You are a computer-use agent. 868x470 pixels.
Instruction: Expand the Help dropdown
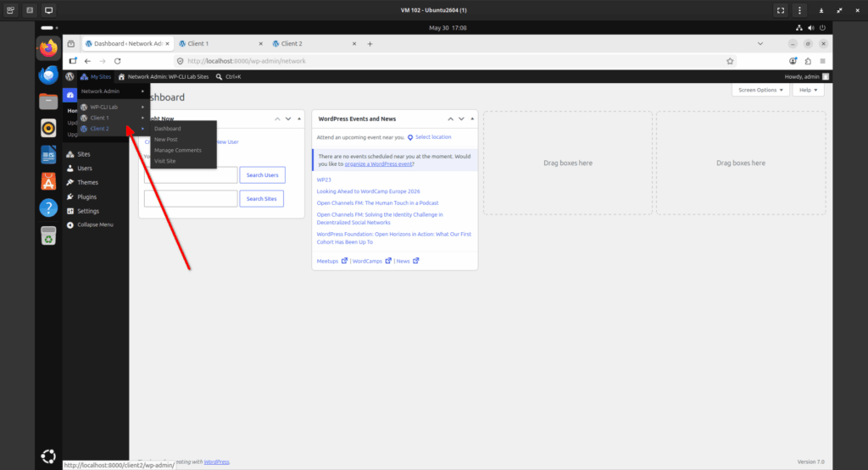click(808, 90)
